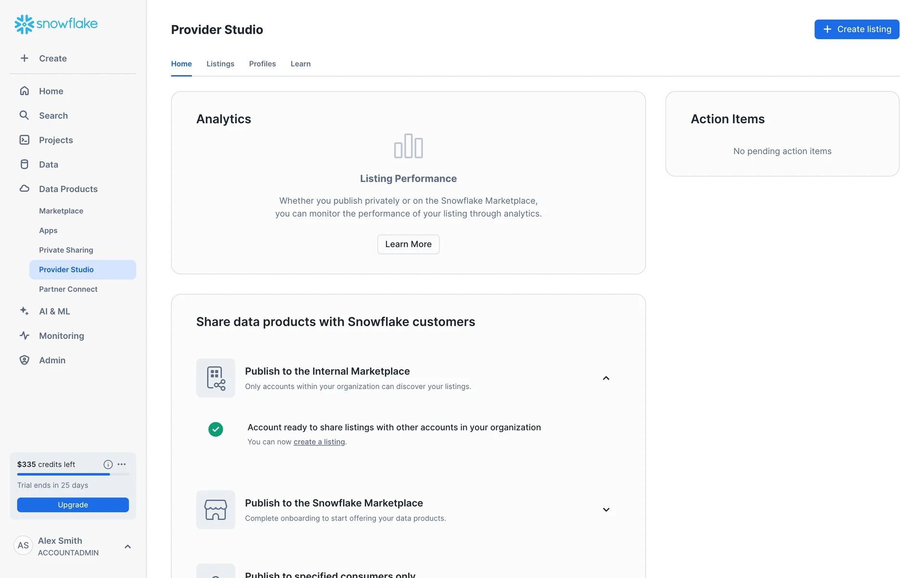Click the Snowflake logo
Screen dimensions: 924x578
[56, 24]
